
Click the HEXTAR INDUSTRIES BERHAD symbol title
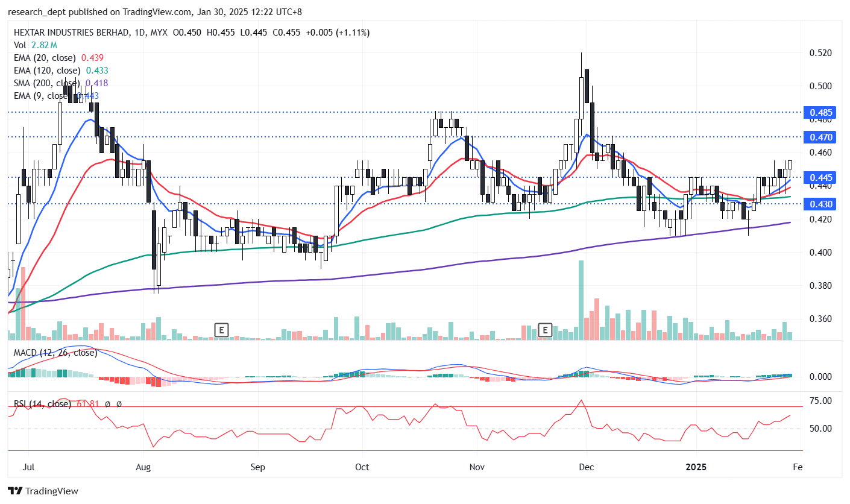point(71,33)
